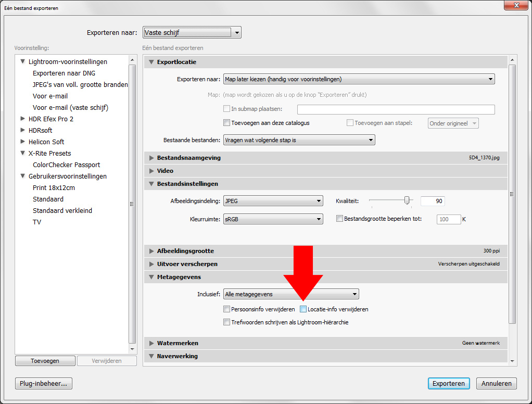The image size is (532, 404).
Task: Expand the Bestandsnaamgeving section
Action: tap(151, 158)
